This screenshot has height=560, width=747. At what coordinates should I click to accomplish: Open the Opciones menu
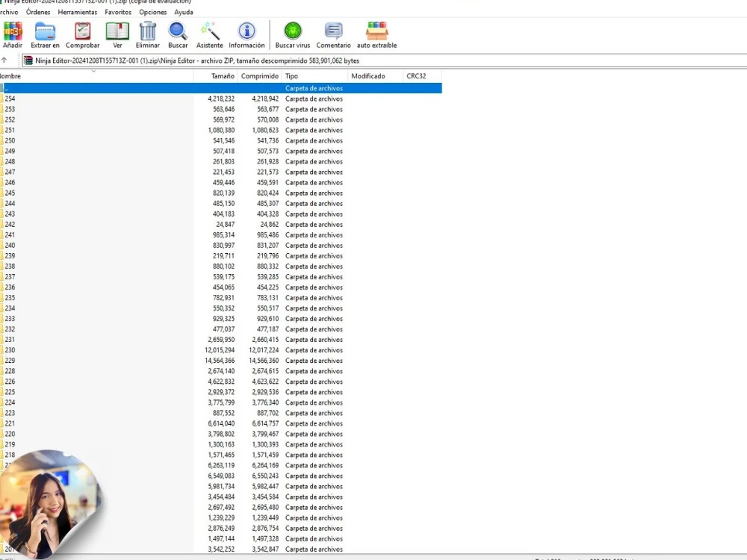153,12
